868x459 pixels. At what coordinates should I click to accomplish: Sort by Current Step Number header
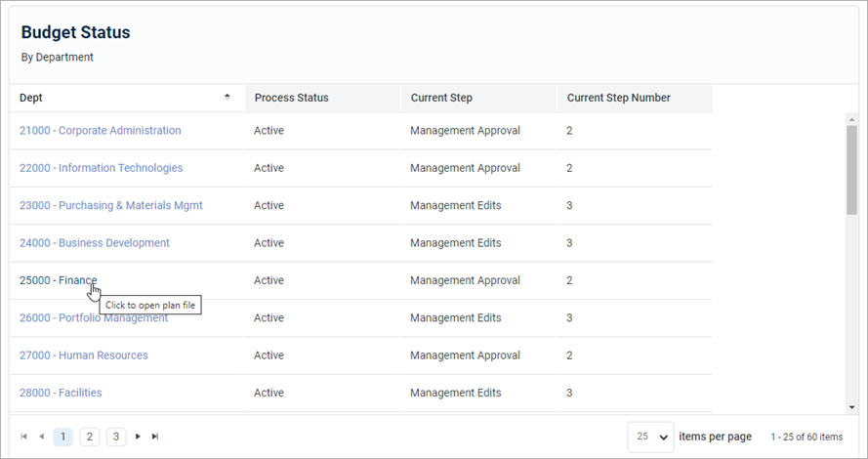[618, 98]
